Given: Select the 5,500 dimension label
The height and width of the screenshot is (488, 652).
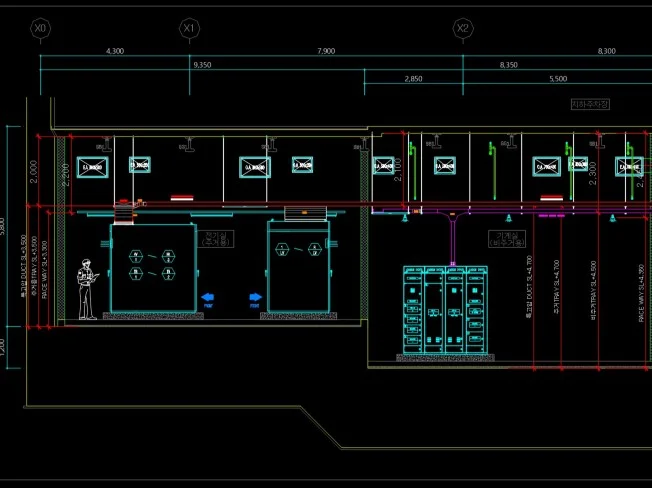Looking at the screenshot, I should click(557, 78).
